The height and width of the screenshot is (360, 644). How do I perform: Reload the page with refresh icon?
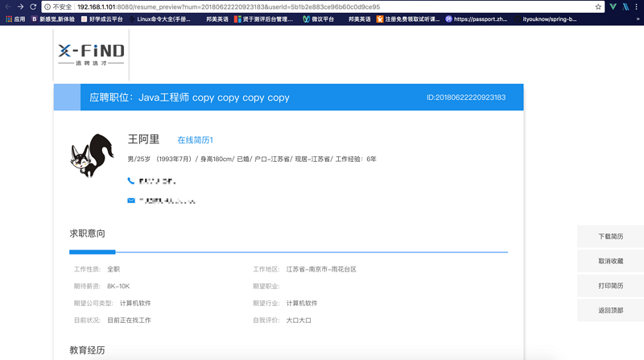click(33, 6)
